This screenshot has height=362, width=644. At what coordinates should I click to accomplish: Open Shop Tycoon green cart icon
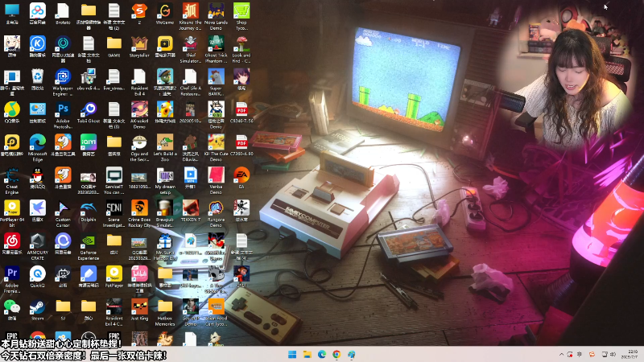click(x=241, y=16)
